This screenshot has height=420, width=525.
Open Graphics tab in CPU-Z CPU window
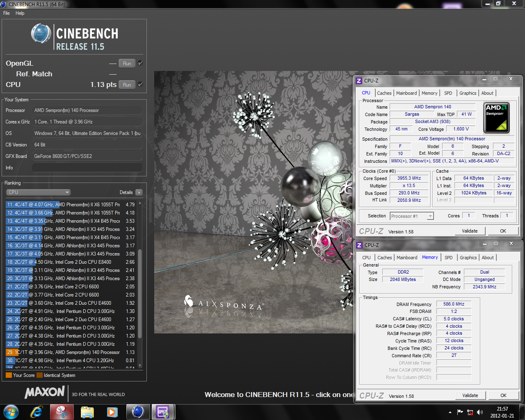point(468,93)
